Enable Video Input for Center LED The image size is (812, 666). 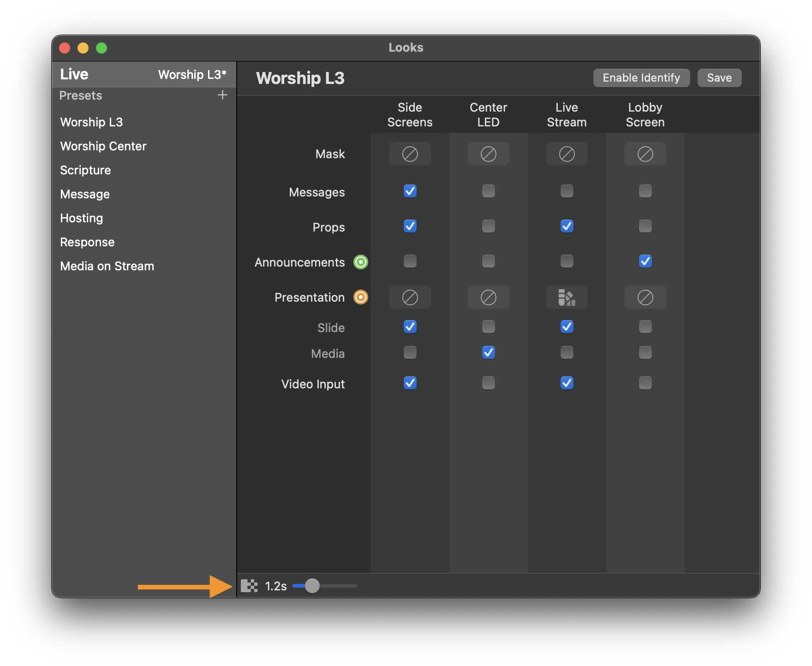pyautogui.click(x=488, y=383)
